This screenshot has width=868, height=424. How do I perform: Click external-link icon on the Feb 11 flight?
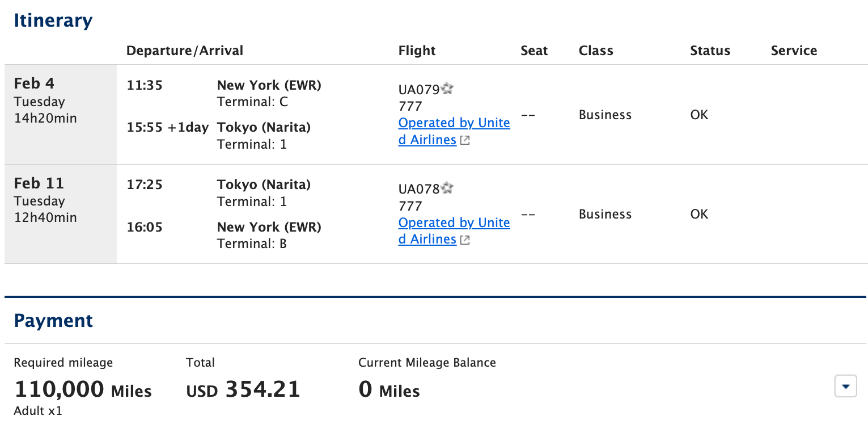point(465,240)
